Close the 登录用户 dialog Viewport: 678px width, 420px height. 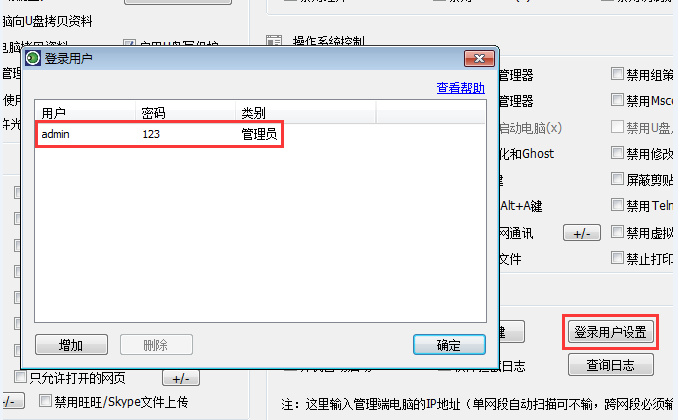[x=479, y=58]
